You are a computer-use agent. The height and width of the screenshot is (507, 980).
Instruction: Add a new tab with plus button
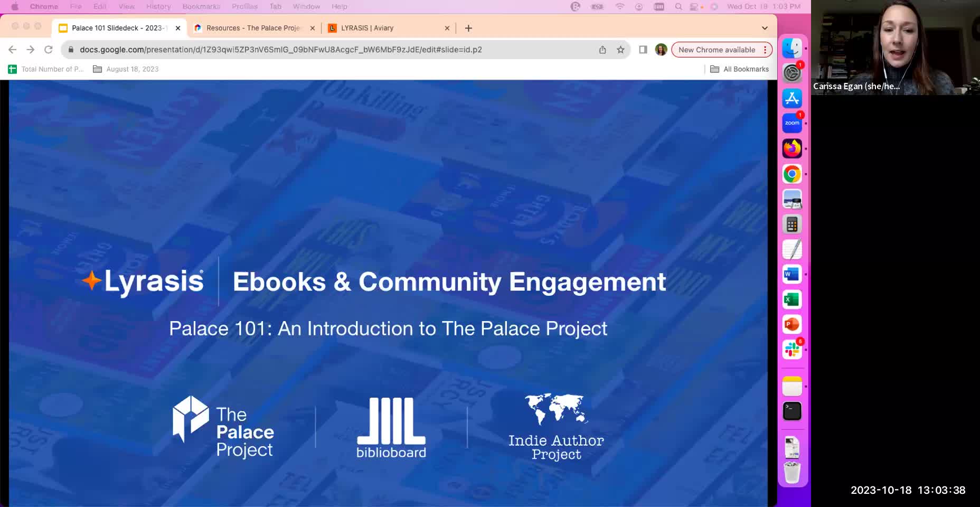(x=468, y=28)
